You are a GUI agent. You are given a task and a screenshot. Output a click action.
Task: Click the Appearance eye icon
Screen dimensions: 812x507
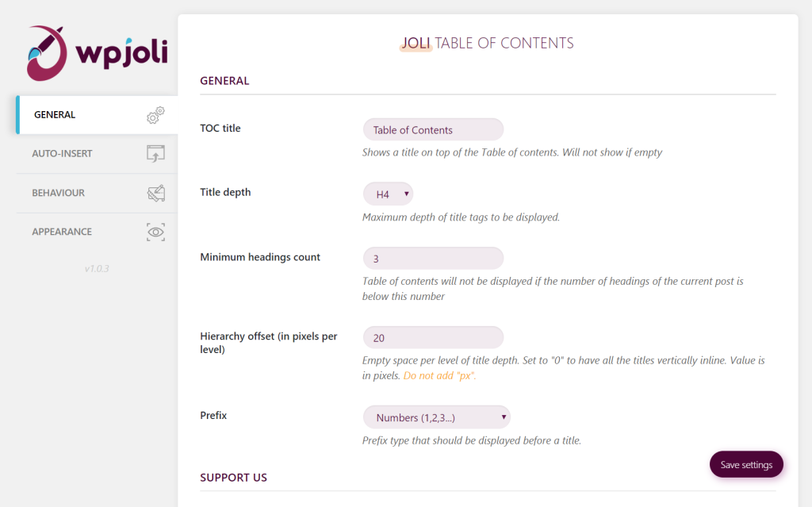pos(155,232)
